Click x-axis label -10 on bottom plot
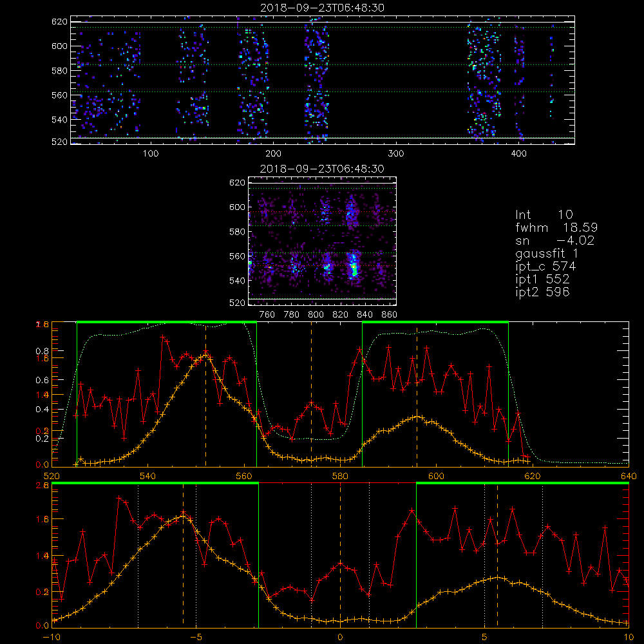644x644 pixels. point(52,637)
